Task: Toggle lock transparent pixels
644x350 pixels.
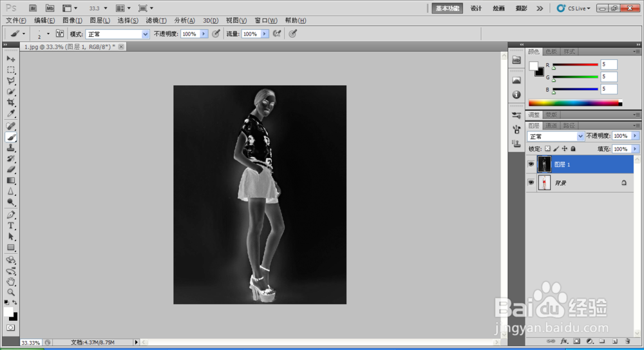Action: pyautogui.click(x=547, y=148)
